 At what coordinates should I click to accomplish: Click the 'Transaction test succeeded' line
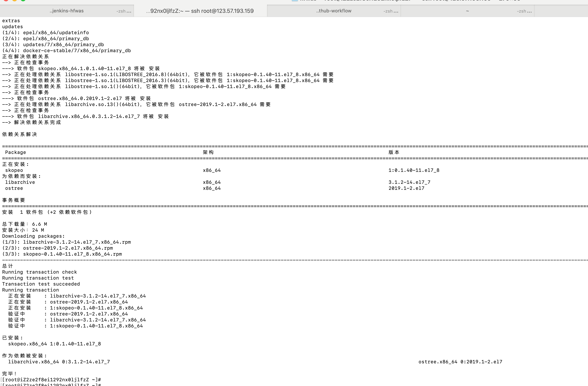(41, 284)
